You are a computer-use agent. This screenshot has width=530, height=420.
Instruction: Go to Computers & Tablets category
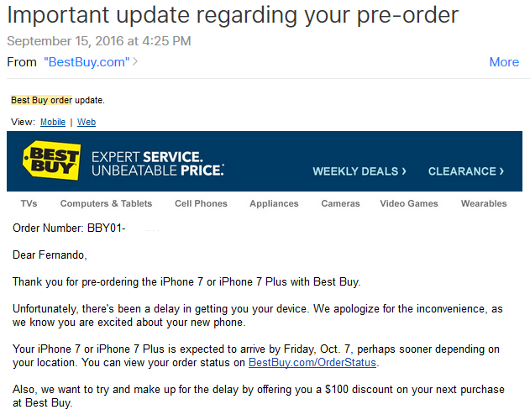[106, 203]
